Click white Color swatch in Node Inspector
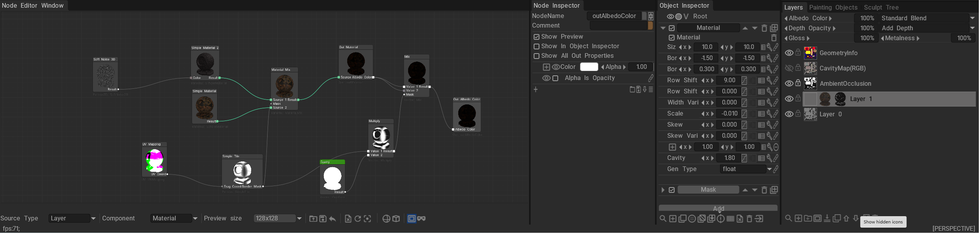This screenshot has width=980, height=233. tap(589, 67)
